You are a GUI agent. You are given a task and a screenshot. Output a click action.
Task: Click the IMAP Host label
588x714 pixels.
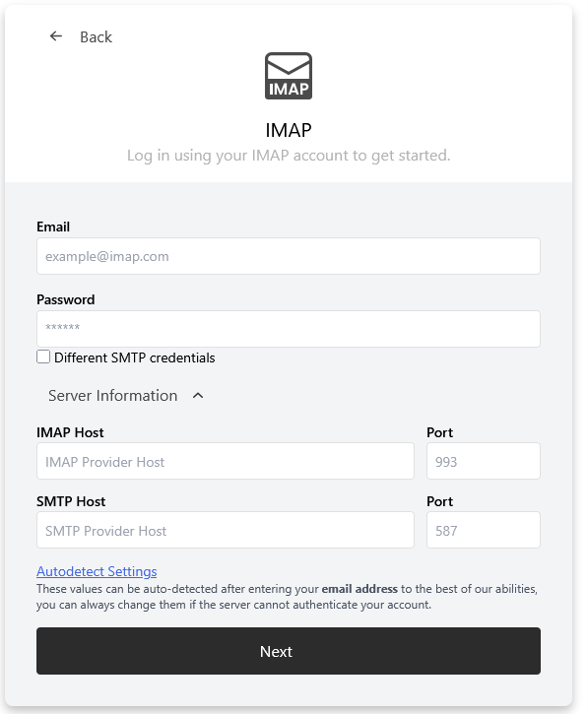(x=70, y=432)
